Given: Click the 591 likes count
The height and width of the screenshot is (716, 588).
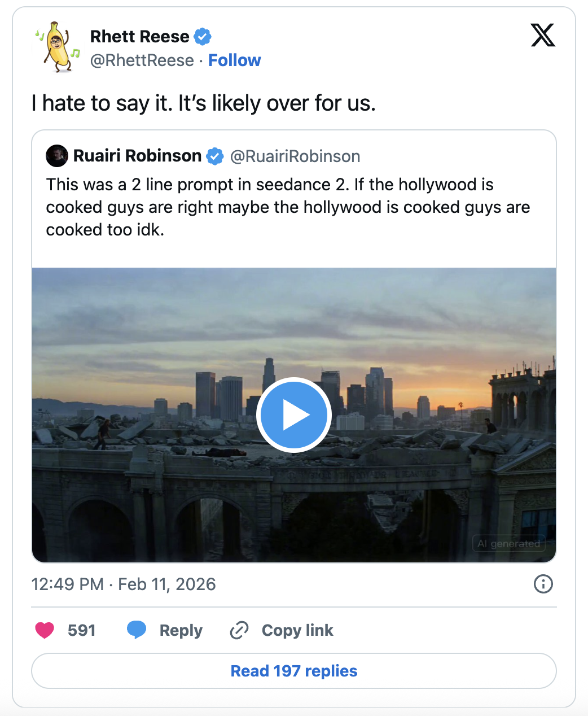Looking at the screenshot, I should (82, 630).
